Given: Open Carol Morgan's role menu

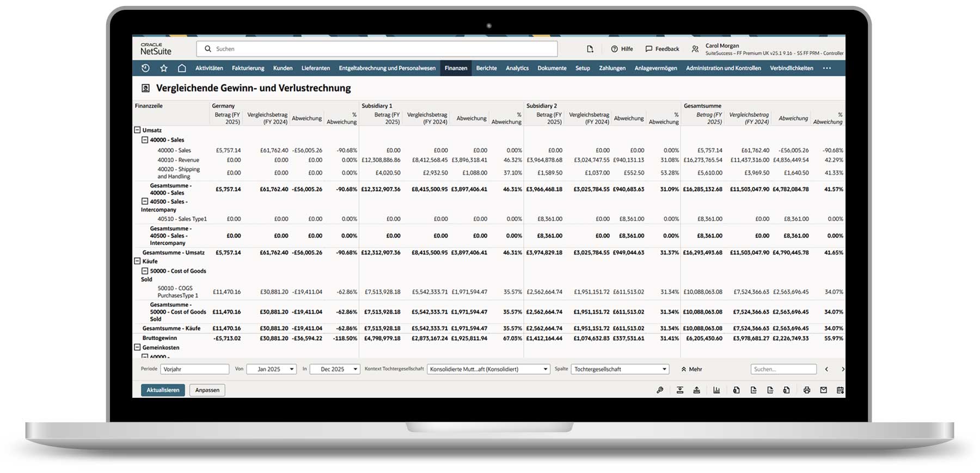Looking at the screenshot, I should (768, 50).
